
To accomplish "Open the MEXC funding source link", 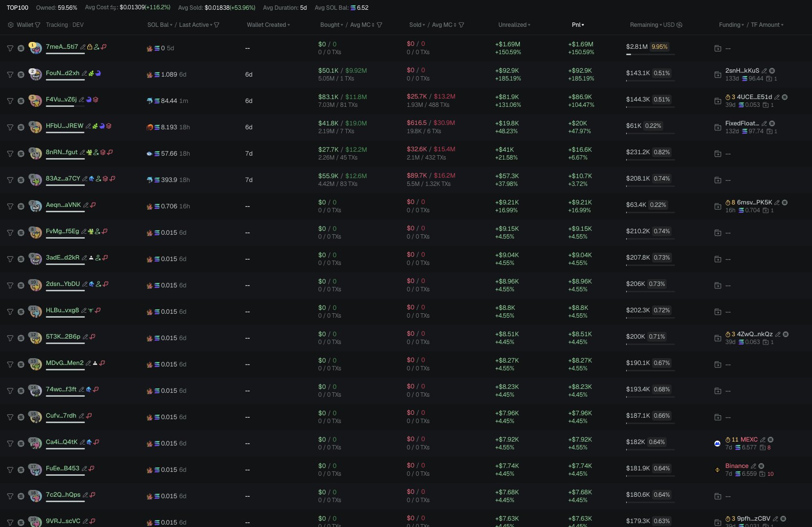I will click(749, 440).
